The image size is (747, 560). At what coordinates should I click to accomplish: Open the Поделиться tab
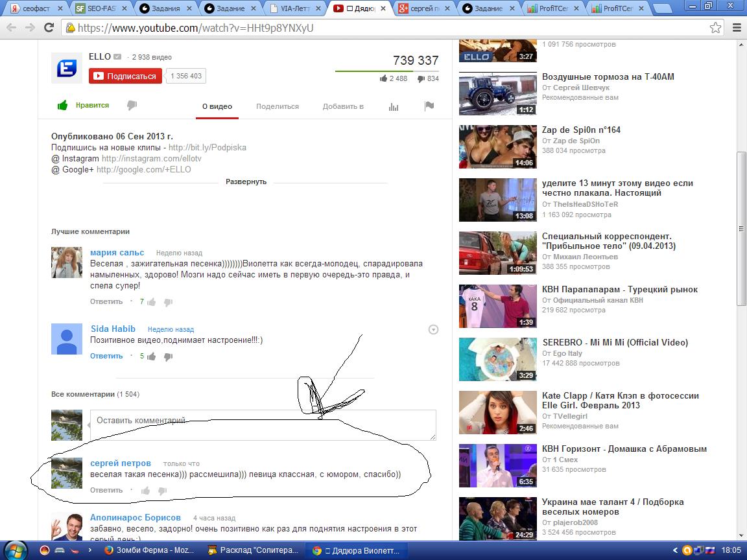pyautogui.click(x=278, y=107)
